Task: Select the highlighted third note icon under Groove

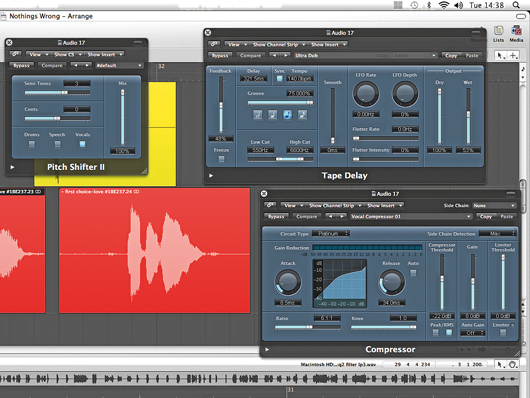Action: click(x=287, y=115)
